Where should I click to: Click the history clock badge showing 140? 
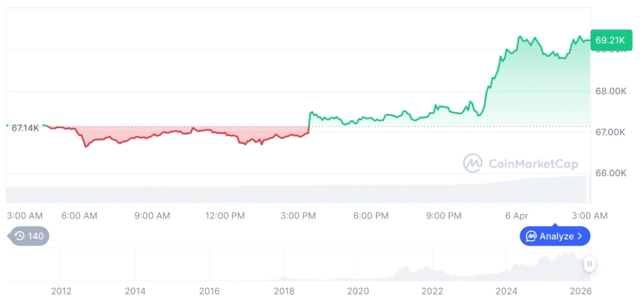click(x=29, y=236)
